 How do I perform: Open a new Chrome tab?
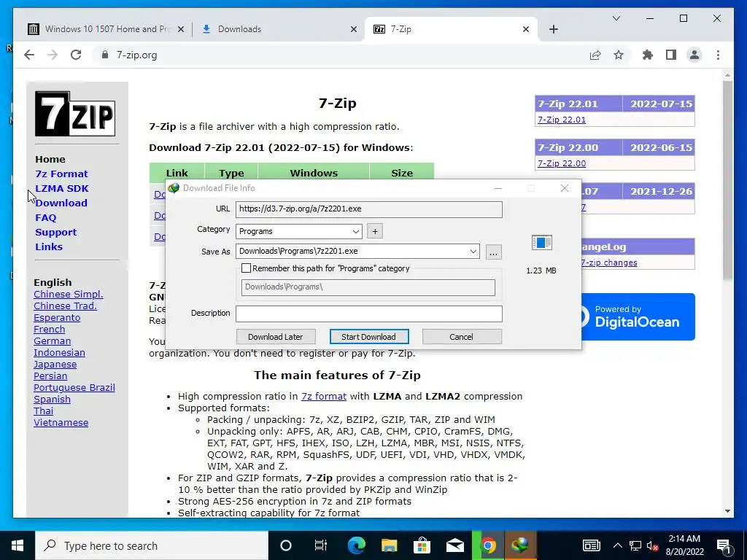(x=553, y=29)
